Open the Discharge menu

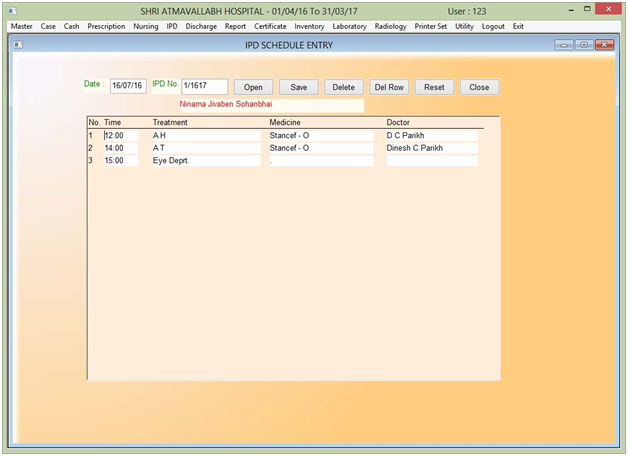click(202, 26)
